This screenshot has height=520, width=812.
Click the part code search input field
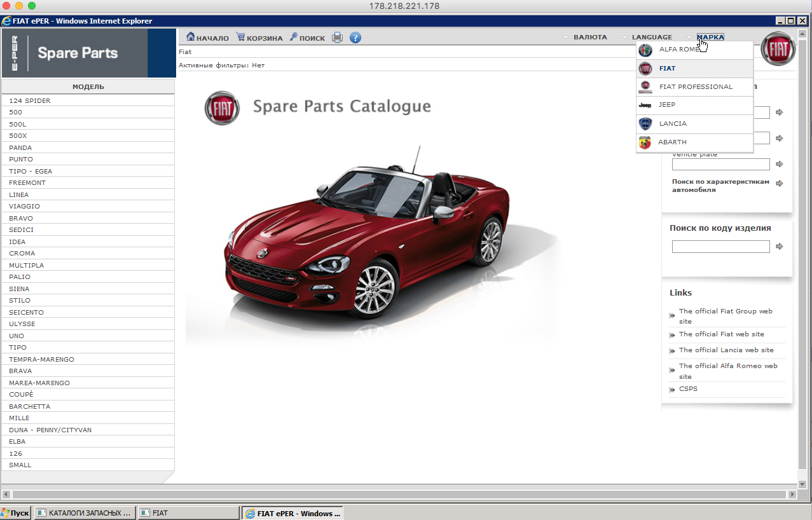point(720,247)
